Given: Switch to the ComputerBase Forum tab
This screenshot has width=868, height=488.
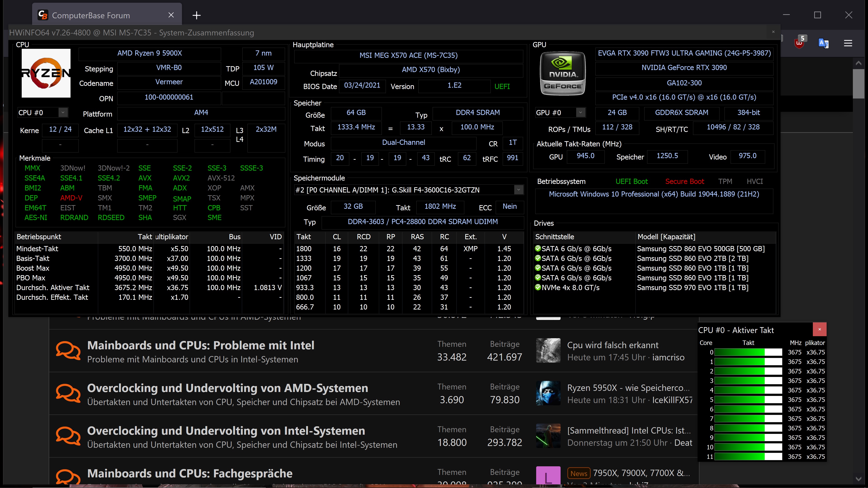Looking at the screenshot, I should tap(91, 16).
